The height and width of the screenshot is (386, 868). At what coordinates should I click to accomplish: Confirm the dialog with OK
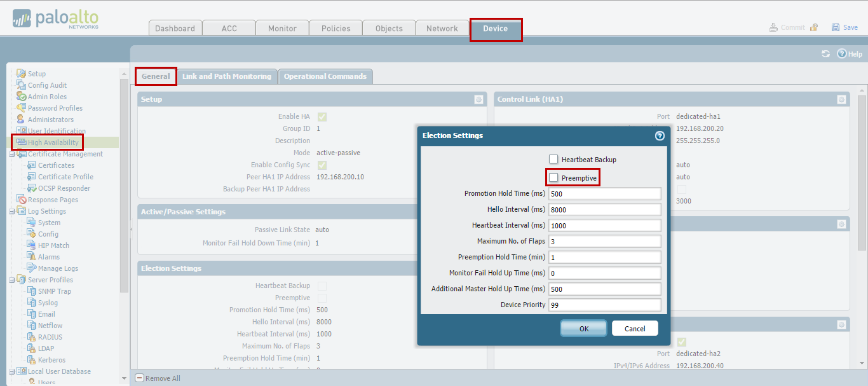coord(583,329)
